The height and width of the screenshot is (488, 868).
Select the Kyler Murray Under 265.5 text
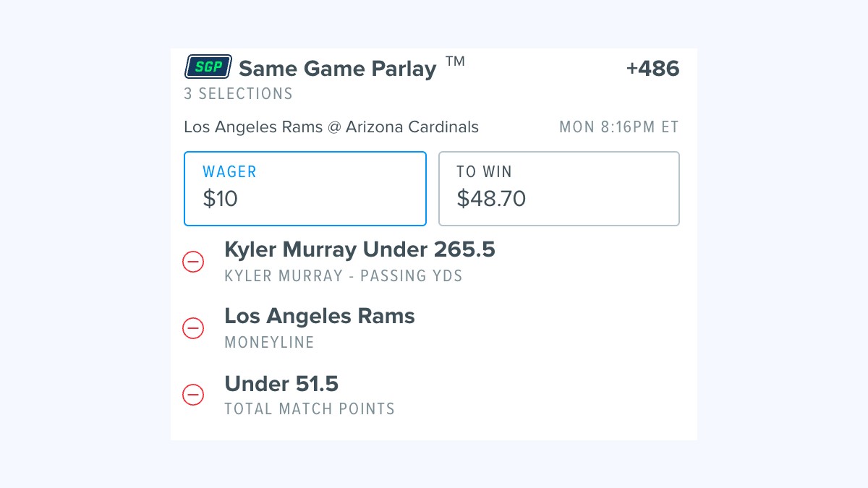(x=359, y=249)
